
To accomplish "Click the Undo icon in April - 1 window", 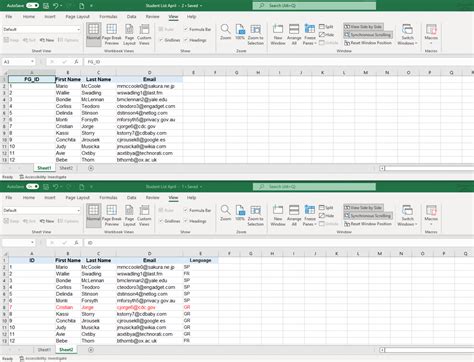I will (56, 187).
